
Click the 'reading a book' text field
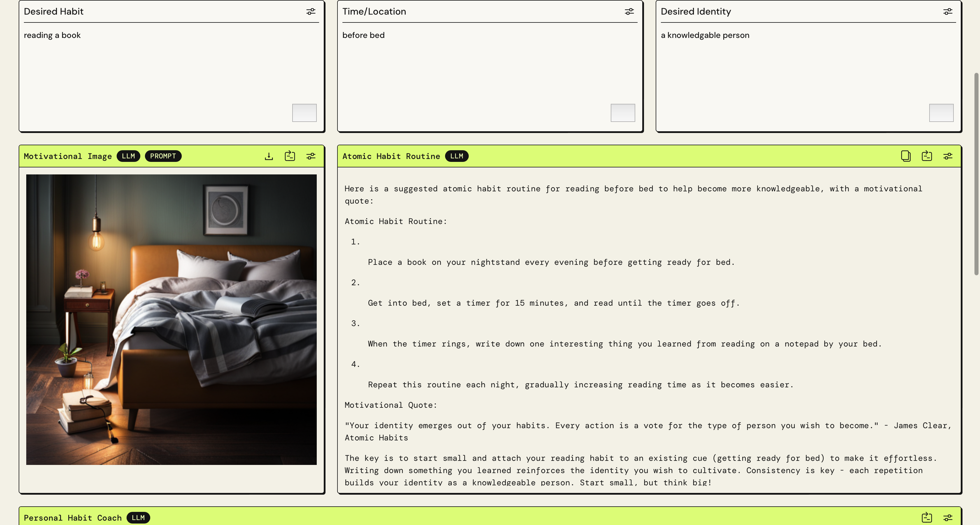click(x=52, y=35)
